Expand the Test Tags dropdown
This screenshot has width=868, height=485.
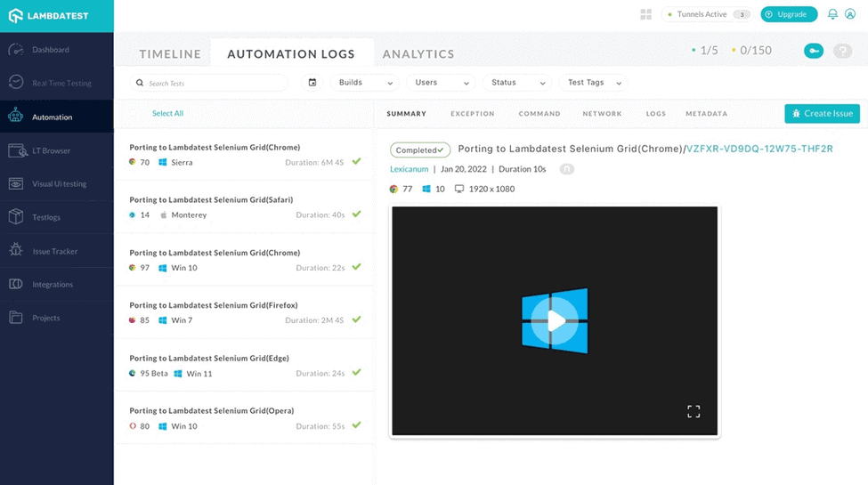coord(594,83)
